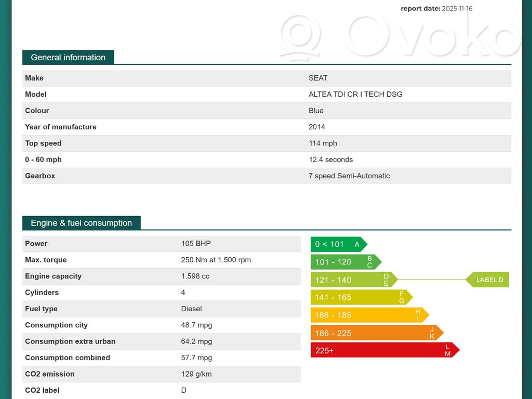Select the 101 - 120 B C band

coord(346,262)
